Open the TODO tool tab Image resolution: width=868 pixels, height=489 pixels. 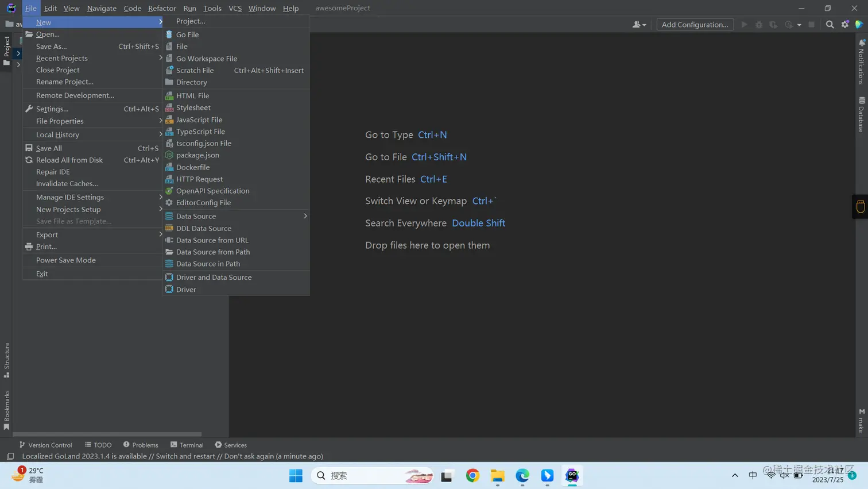click(98, 445)
